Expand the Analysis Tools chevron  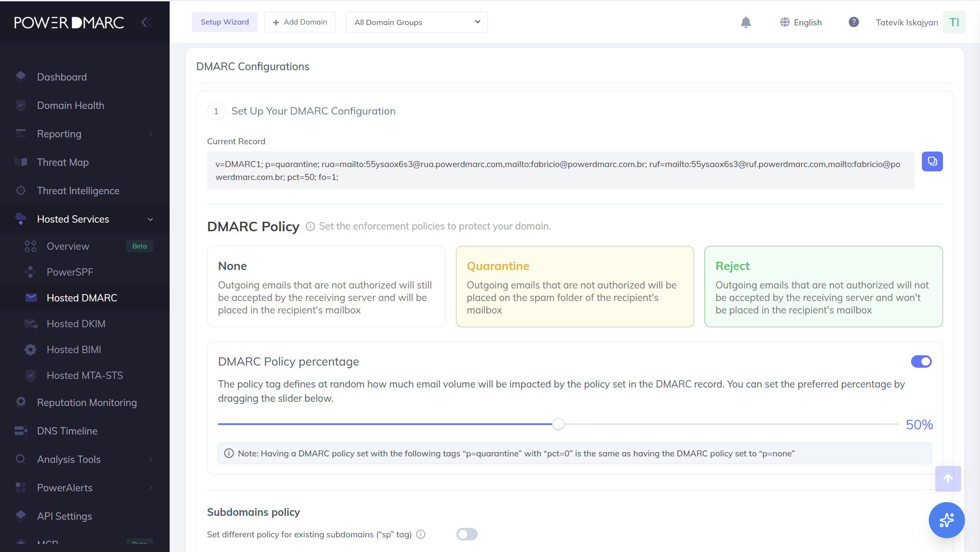pyautogui.click(x=151, y=459)
